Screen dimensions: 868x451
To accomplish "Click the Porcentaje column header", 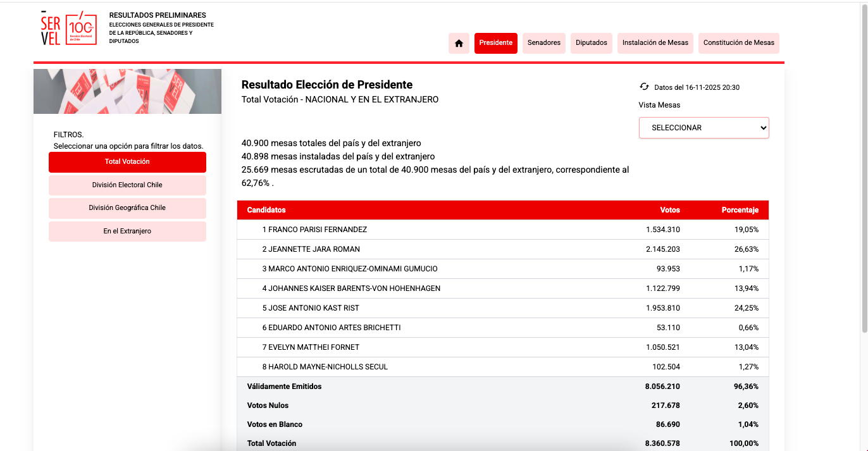I will click(740, 210).
